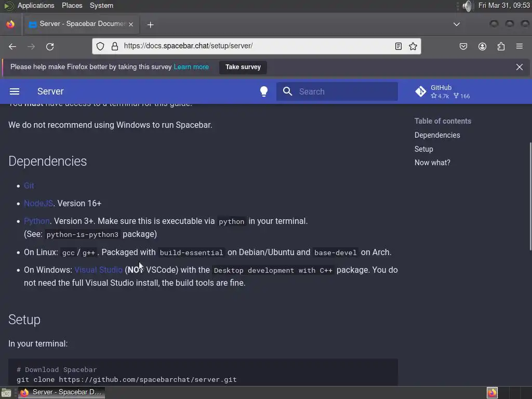This screenshot has height=399, width=532.
Task: Select the Firefox window in bottom taskbar
Action: coord(61,392)
